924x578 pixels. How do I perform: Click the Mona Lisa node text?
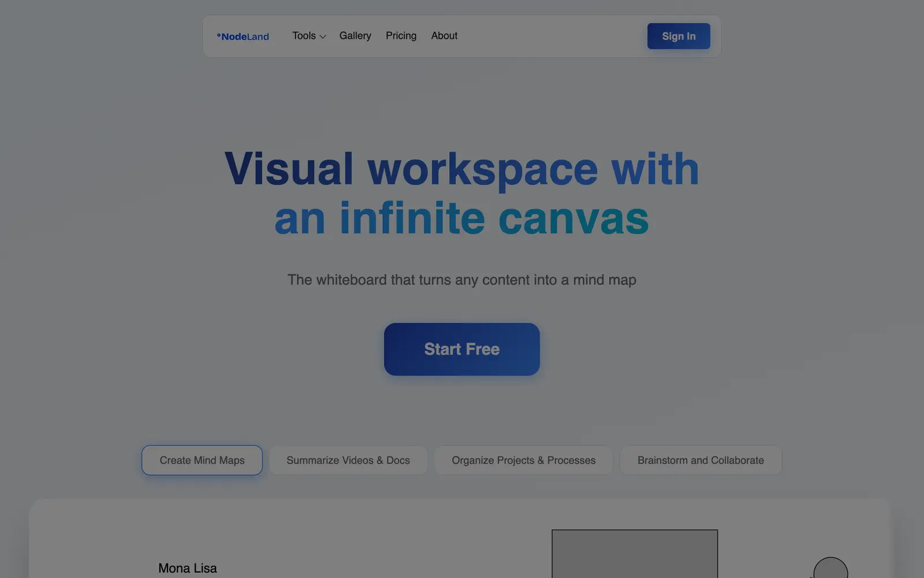[188, 568]
